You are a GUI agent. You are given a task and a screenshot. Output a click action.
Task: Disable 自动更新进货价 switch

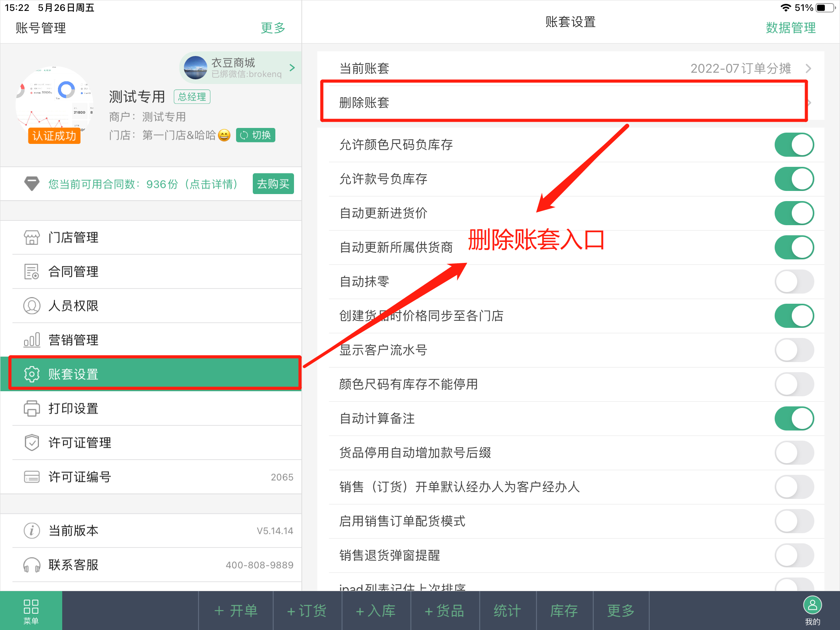pyautogui.click(x=794, y=213)
